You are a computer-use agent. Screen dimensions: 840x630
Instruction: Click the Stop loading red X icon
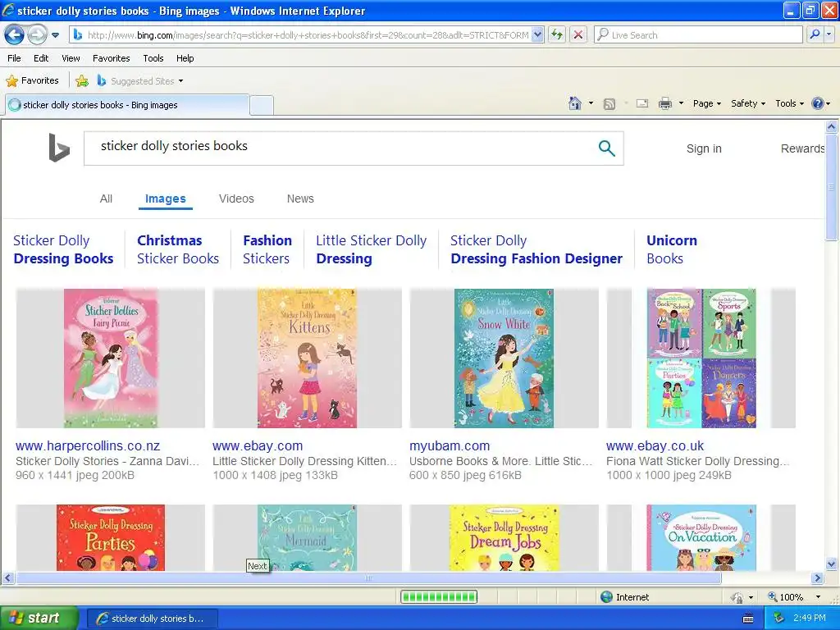click(578, 35)
